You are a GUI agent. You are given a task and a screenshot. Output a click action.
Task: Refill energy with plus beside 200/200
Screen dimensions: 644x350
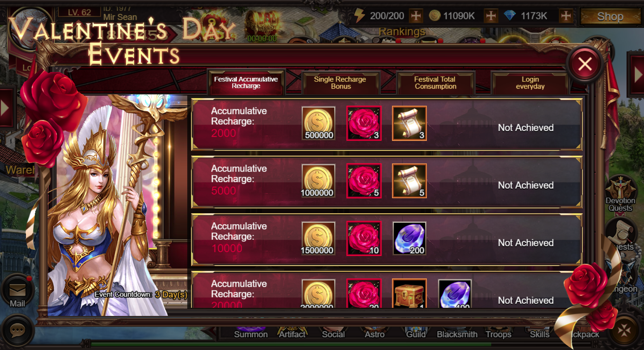(x=416, y=16)
